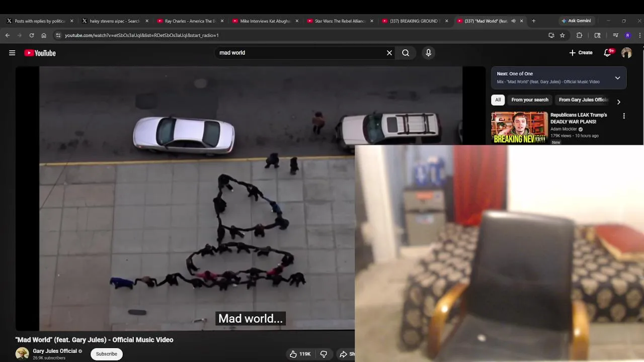The height and width of the screenshot is (362, 644).
Task: Select the All filter chip
Action: tap(498, 100)
